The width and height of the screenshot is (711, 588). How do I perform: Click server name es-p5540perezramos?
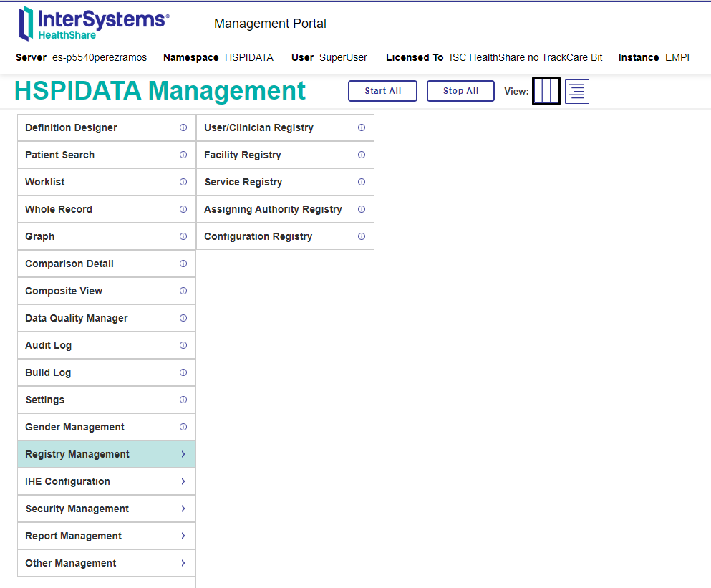pyautogui.click(x=100, y=57)
